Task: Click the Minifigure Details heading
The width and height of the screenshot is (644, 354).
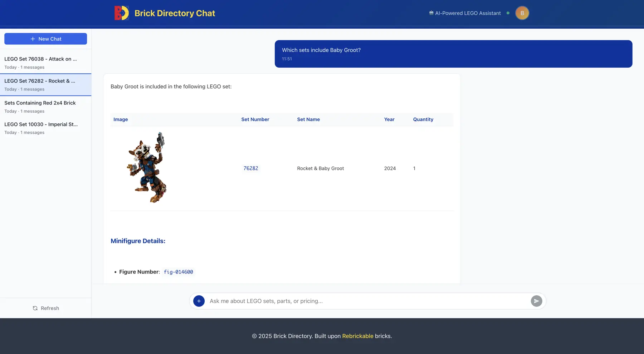Action: pyautogui.click(x=138, y=241)
